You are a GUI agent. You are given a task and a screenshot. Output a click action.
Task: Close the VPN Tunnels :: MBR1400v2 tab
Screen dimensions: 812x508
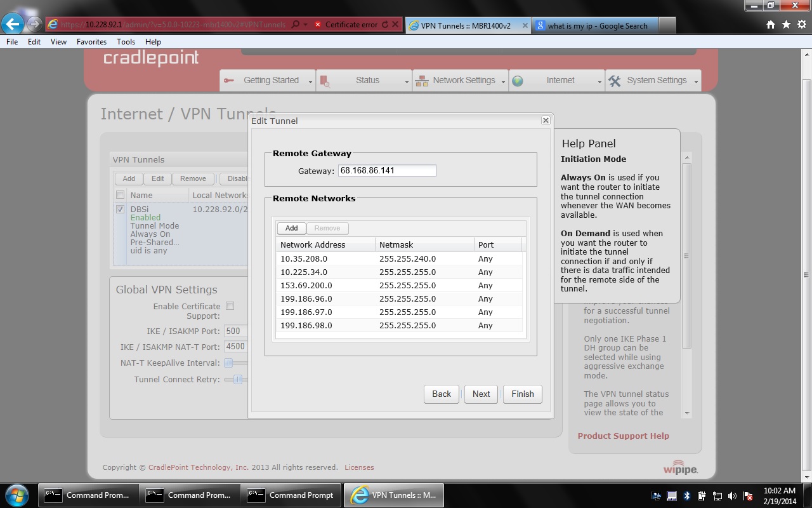(525, 25)
